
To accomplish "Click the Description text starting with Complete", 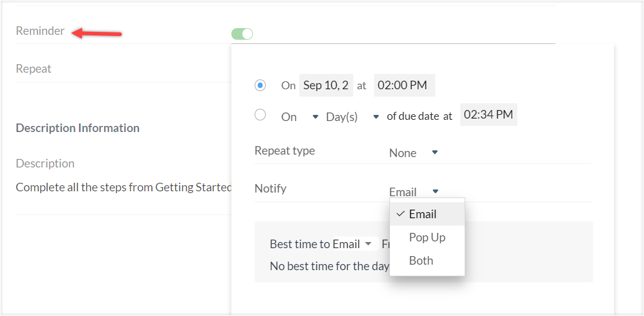I will coord(123,188).
